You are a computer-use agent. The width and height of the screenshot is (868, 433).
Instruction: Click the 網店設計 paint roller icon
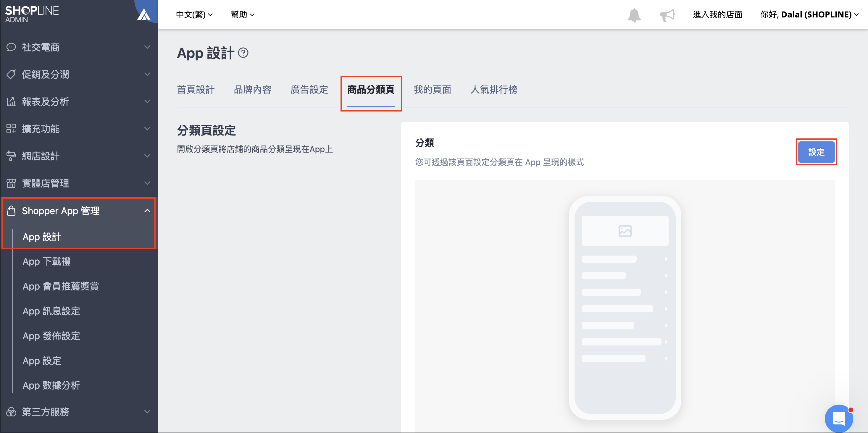point(11,156)
